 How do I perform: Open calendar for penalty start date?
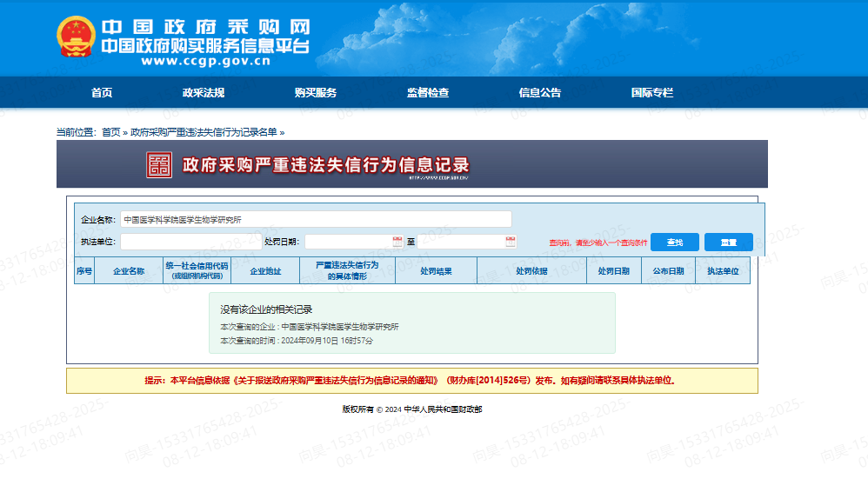[x=397, y=242]
